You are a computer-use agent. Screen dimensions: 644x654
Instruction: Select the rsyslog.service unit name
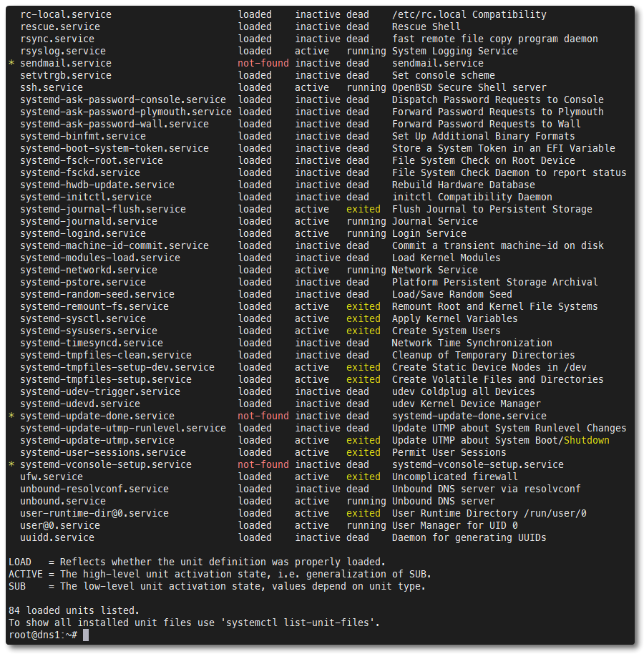pos(63,51)
